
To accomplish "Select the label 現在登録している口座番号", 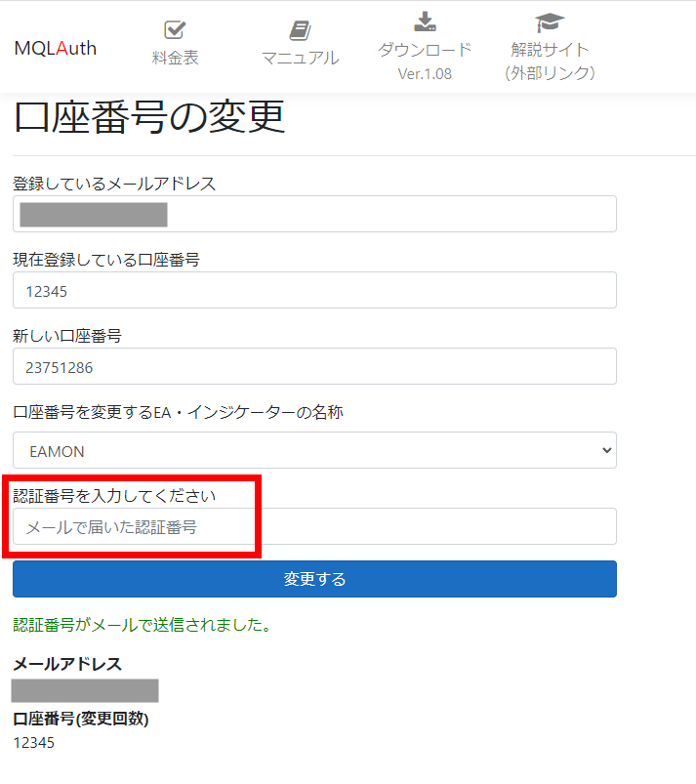I will pos(106,260).
